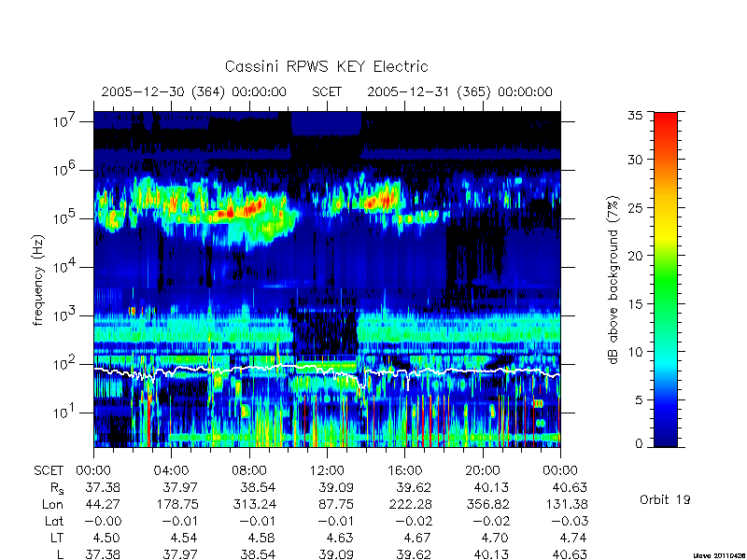
Task: Click the green middle of the colorbar
Action: 666,280
